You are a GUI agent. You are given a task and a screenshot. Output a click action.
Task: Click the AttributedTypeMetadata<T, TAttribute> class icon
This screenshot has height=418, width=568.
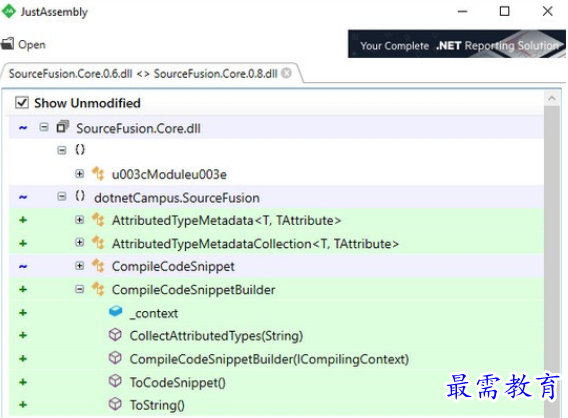click(98, 220)
